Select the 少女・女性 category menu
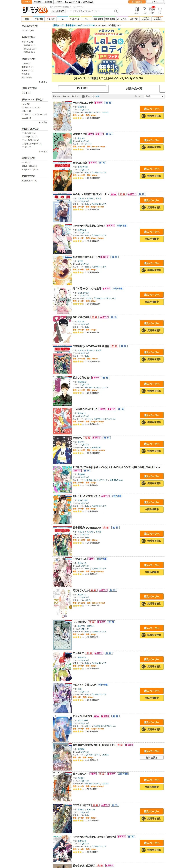 [x=51, y=19]
